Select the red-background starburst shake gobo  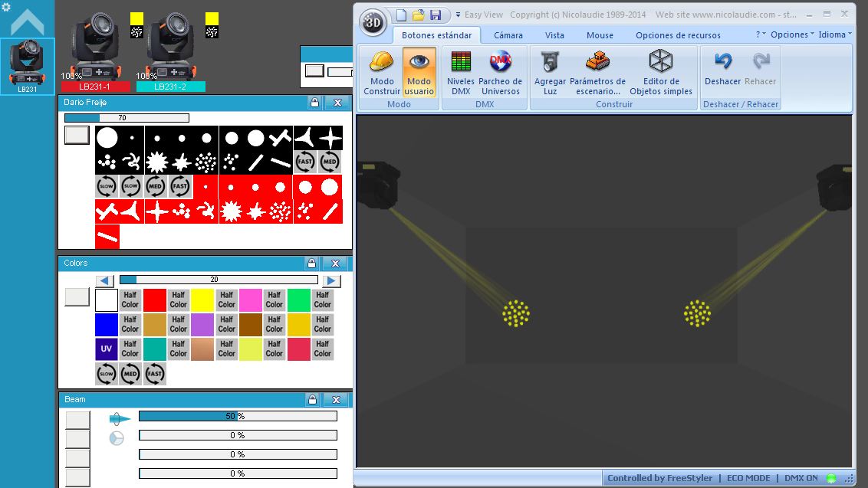point(232,211)
